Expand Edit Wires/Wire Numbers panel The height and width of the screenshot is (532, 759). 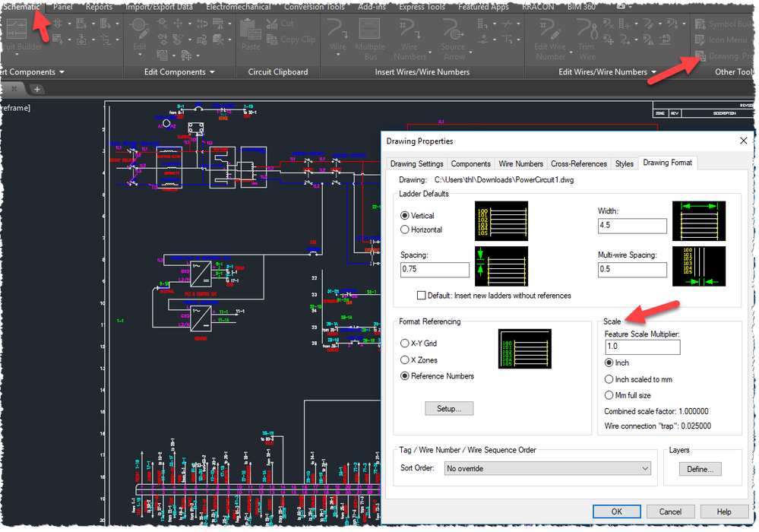(654, 72)
